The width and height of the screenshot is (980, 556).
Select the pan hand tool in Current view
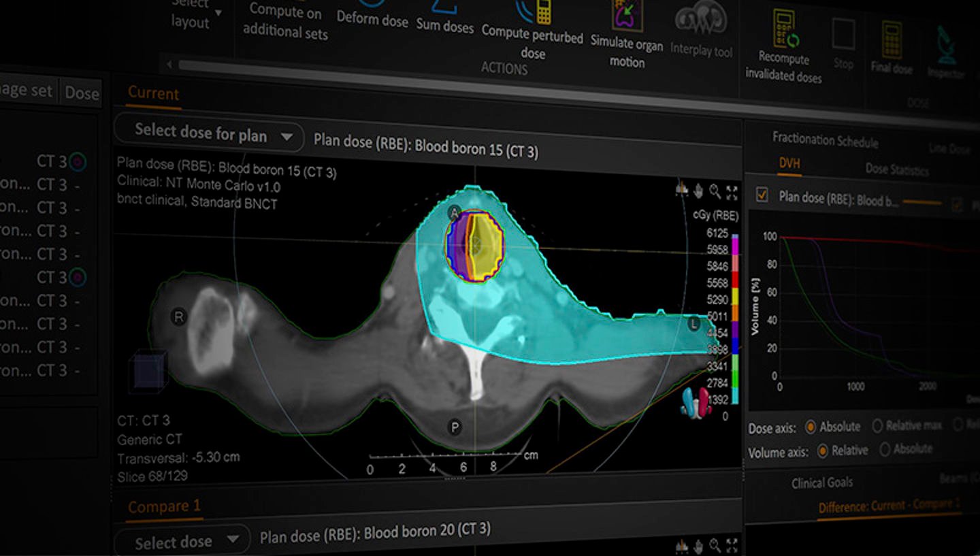click(698, 191)
